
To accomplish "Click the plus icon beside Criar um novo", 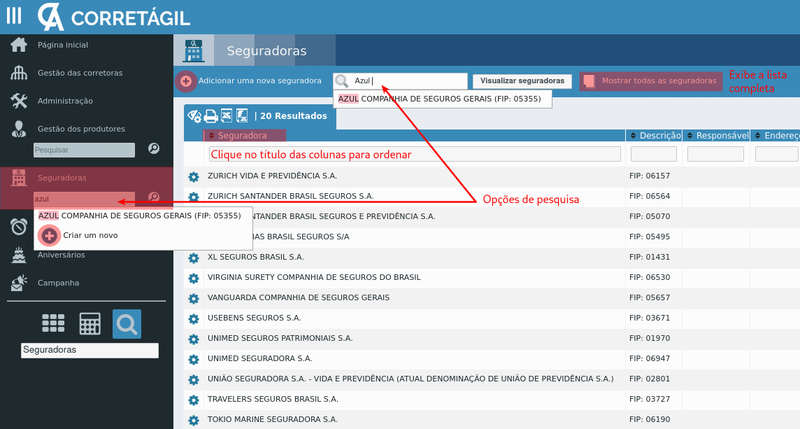I will click(x=49, y=236).
